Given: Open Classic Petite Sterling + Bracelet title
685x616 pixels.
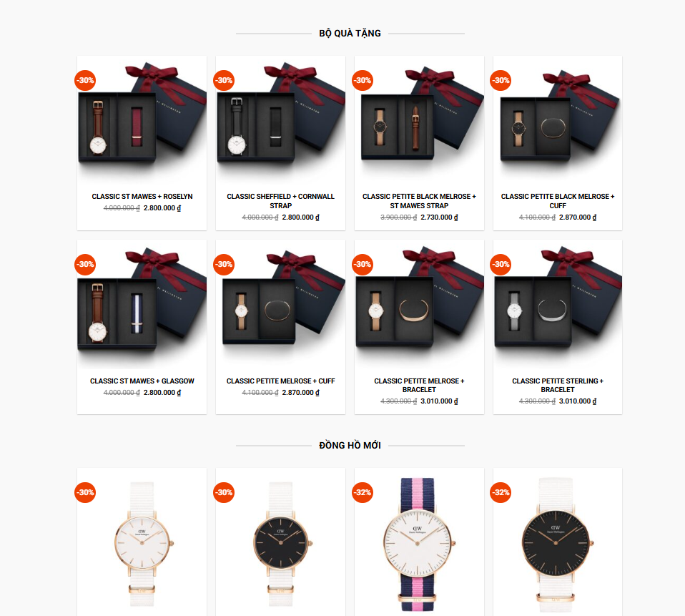Looking at the screenshot, I should (x=558, y=385).
